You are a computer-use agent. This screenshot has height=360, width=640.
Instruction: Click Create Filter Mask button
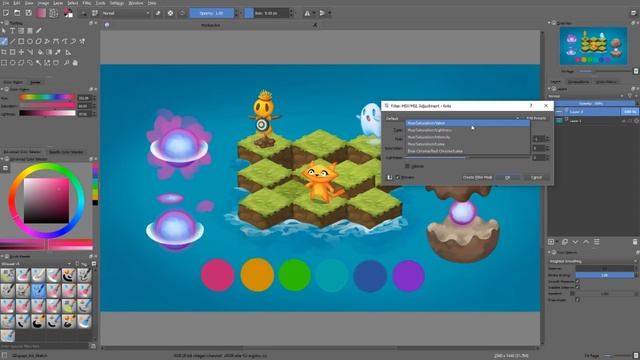pyautogui.click(x=477, y=178)
